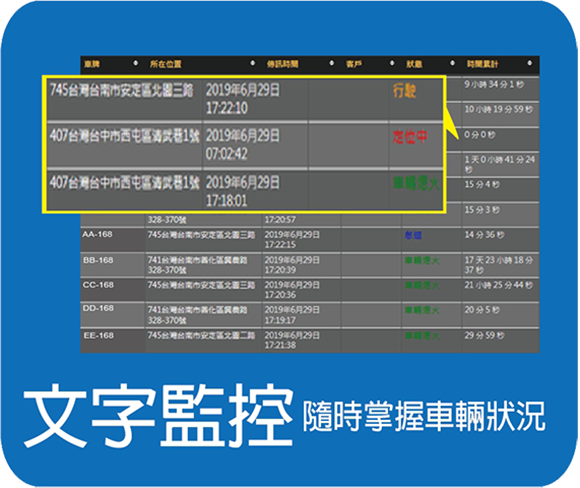
Task: Click the orange 行駛 status label
Action: (x=404, y=91)
